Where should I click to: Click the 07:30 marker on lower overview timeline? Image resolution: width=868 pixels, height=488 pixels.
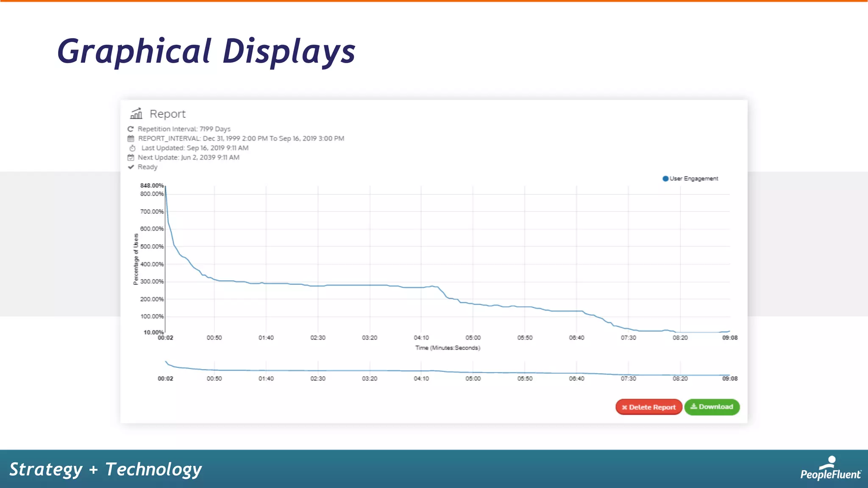pyautogui.click(x=629, y=379)
